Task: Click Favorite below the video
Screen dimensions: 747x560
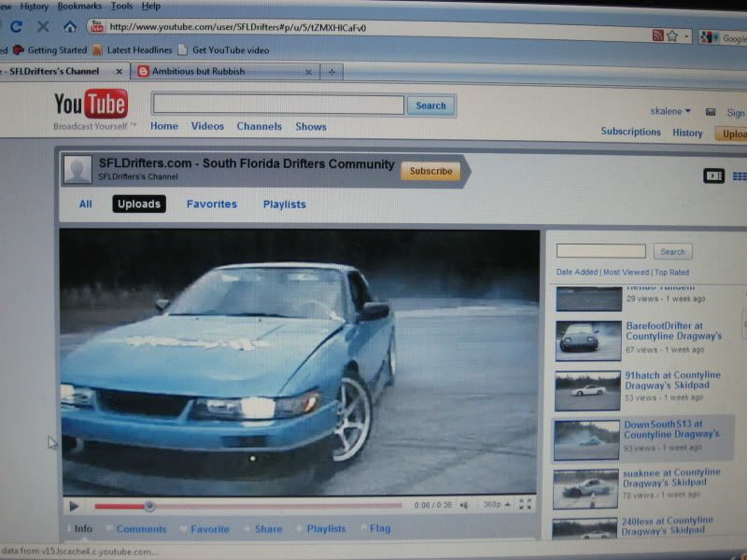Action: tap(209, 529)
